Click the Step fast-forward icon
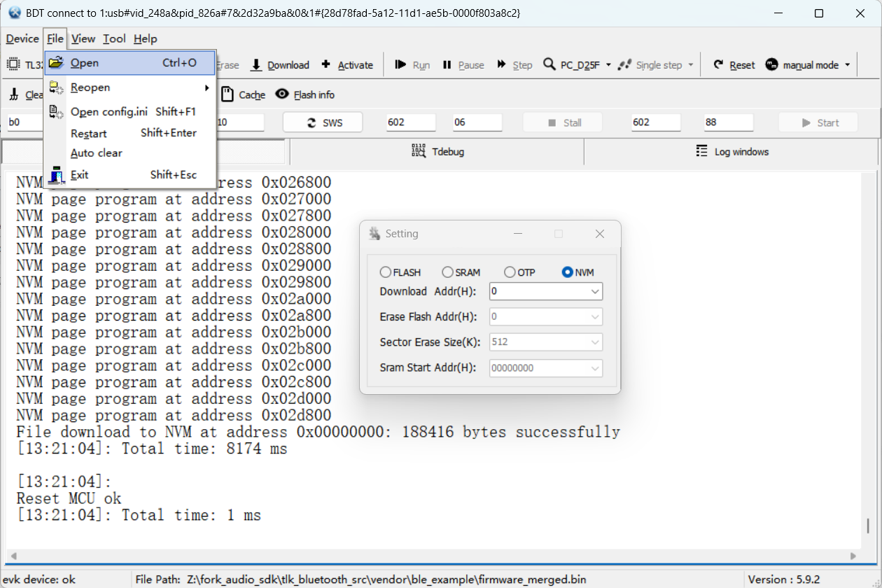Screen dimensions: 882x588 click(501, 64)
